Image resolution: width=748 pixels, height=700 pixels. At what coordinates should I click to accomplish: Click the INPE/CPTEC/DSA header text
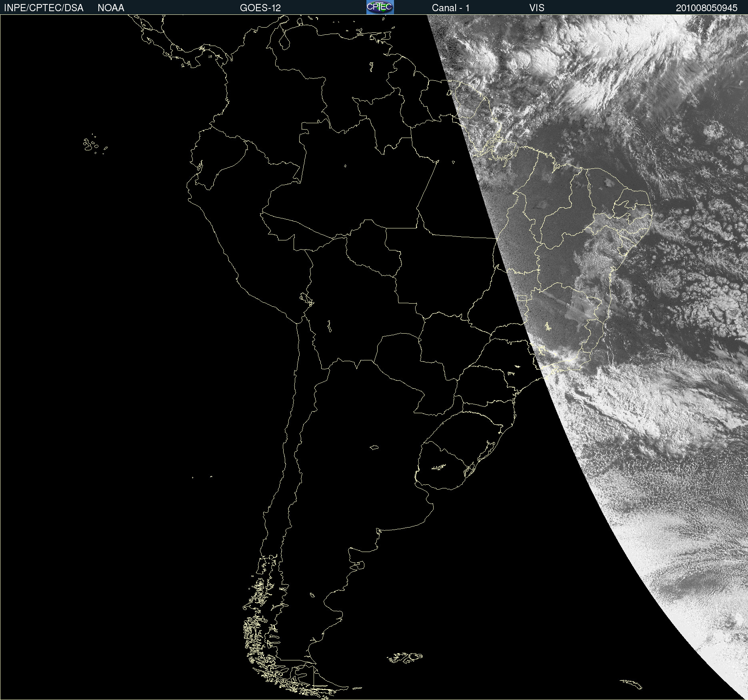click(44, 8)
